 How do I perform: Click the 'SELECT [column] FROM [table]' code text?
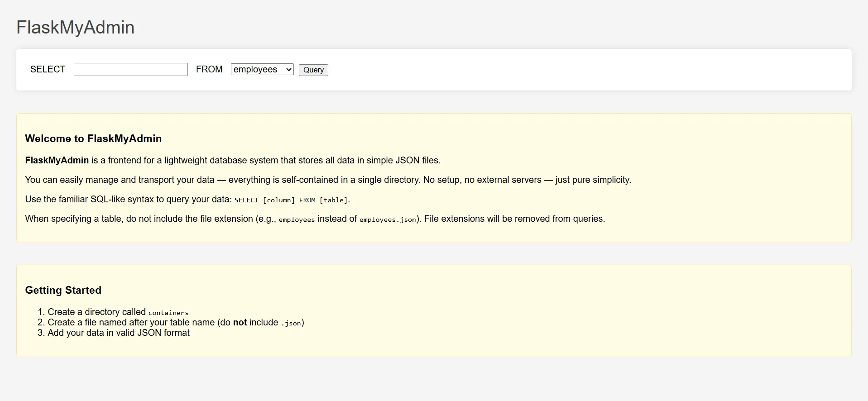point(291,200)
